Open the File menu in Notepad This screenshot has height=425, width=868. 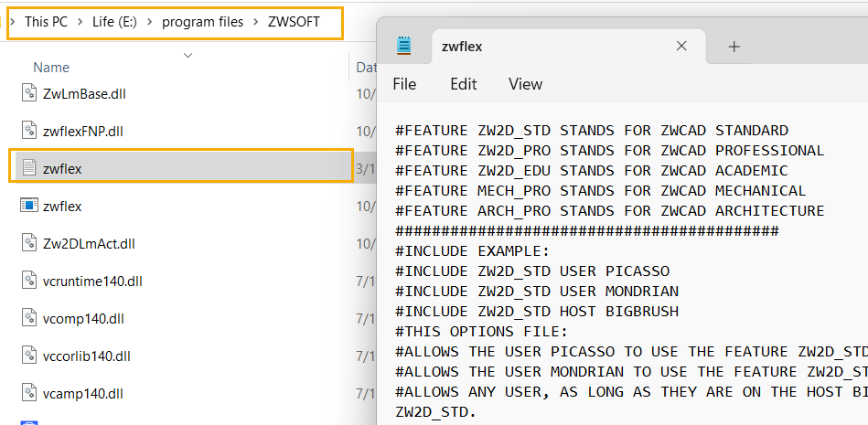coord(404,84)
